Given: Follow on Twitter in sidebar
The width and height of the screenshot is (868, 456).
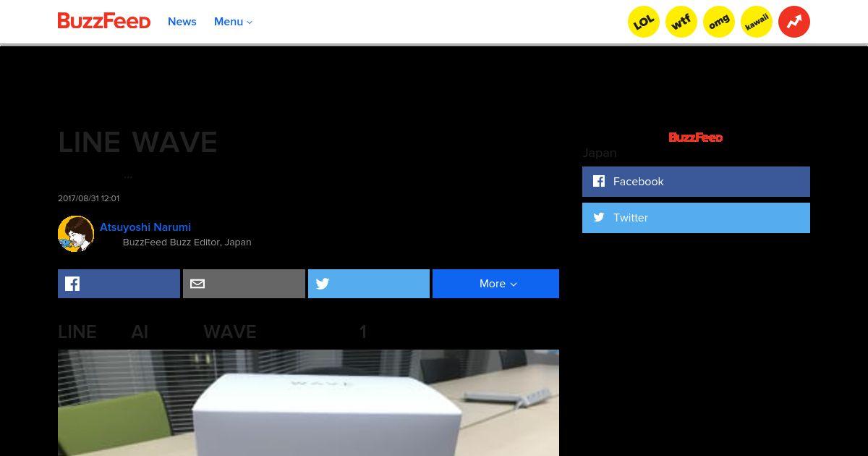Looking at the screenshot, I should 696,218.
